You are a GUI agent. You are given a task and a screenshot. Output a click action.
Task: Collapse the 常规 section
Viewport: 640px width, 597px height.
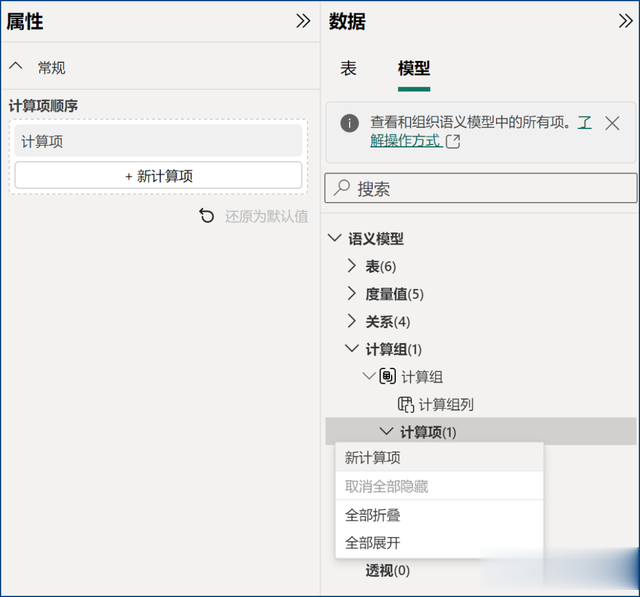pos(16,66)
